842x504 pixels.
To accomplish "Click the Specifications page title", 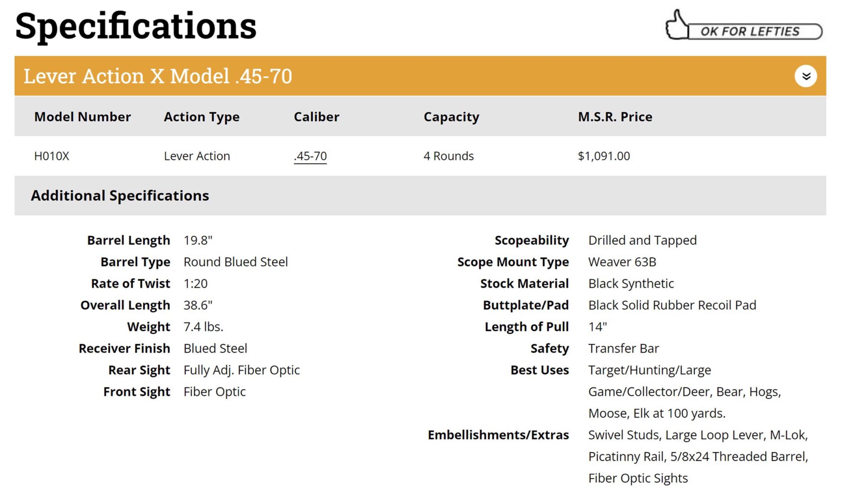I will pyautogui.click(x=136, y=26).
